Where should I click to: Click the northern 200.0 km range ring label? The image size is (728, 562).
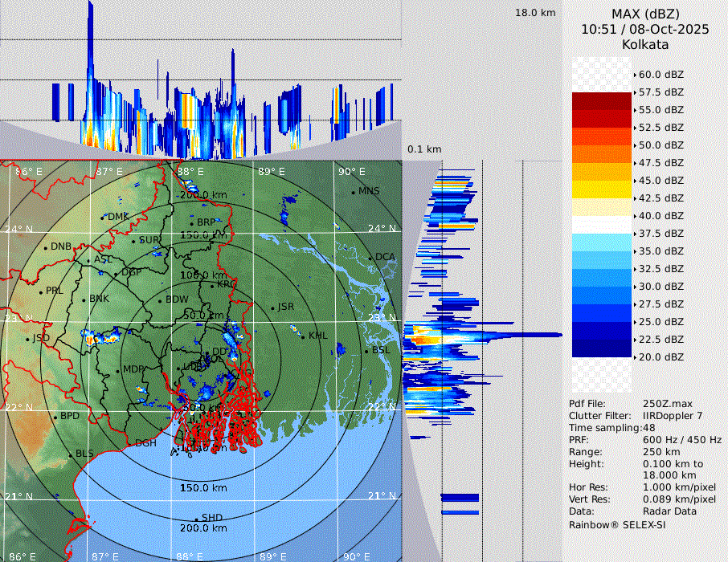click(x=202, y=195)
